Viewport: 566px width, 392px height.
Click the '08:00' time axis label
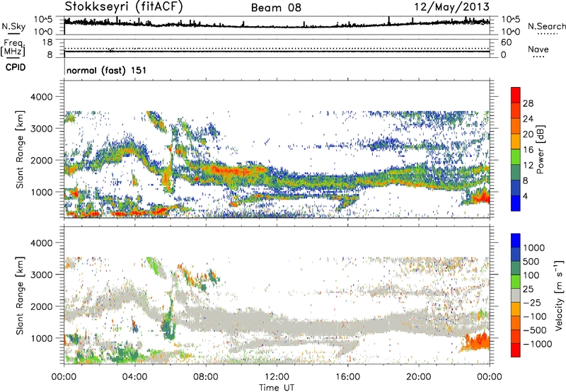[206, 377]
